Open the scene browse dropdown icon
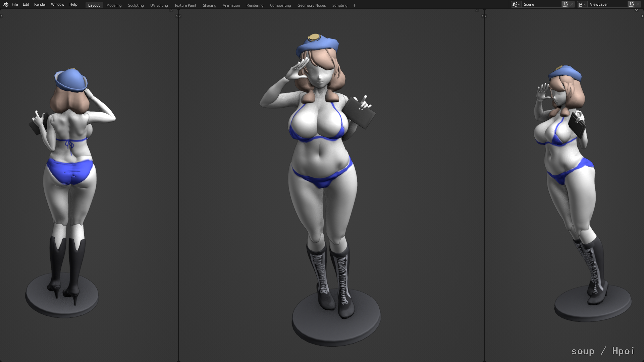The image size is (644, 362). click(516, 4)
